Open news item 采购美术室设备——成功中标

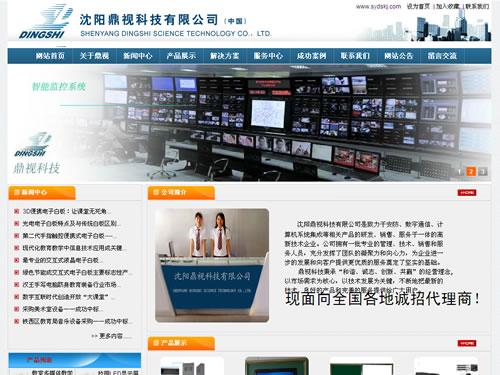pos(62,309)
